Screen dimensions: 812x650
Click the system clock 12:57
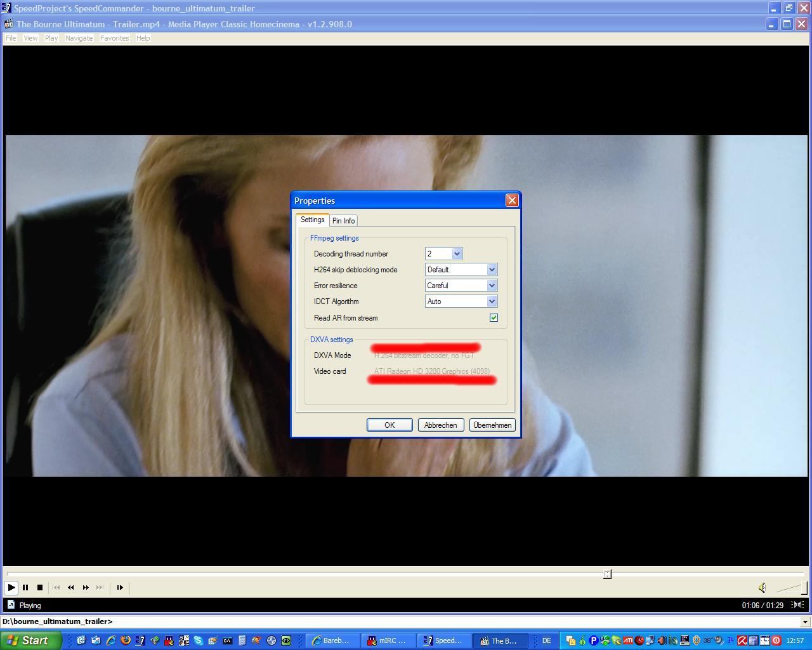tap(795, 640)
